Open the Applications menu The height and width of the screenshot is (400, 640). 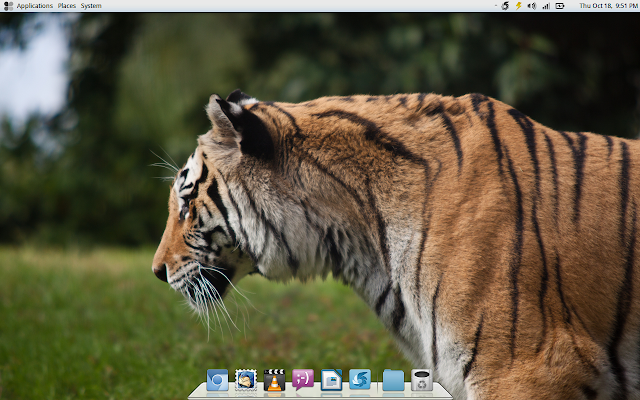(35, 6)
